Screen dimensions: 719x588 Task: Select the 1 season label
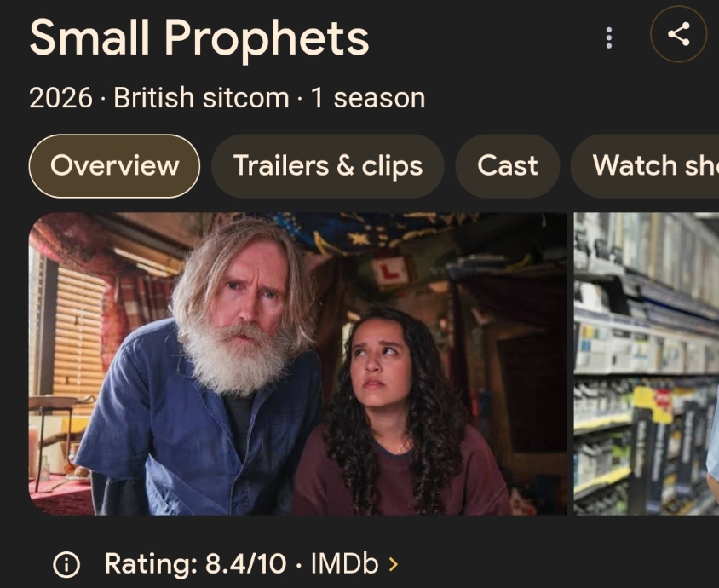point(368,98)
